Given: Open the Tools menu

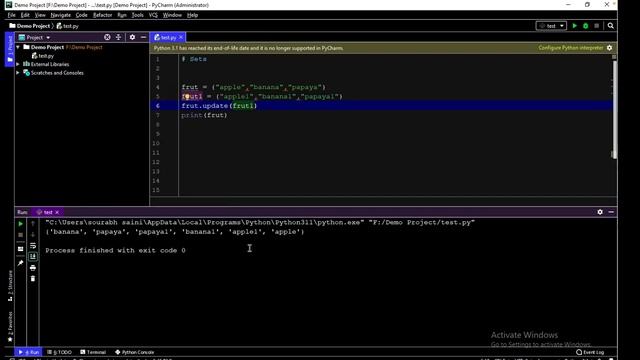Looking at the screenshot, I should click(x=138, y=15).
